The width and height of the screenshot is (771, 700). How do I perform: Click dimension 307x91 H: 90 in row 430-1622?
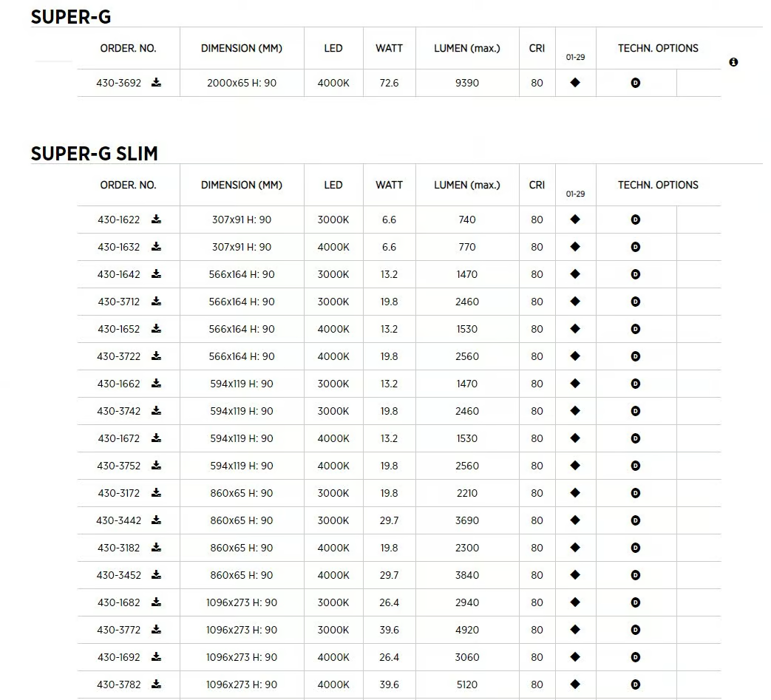click(242, 220)
